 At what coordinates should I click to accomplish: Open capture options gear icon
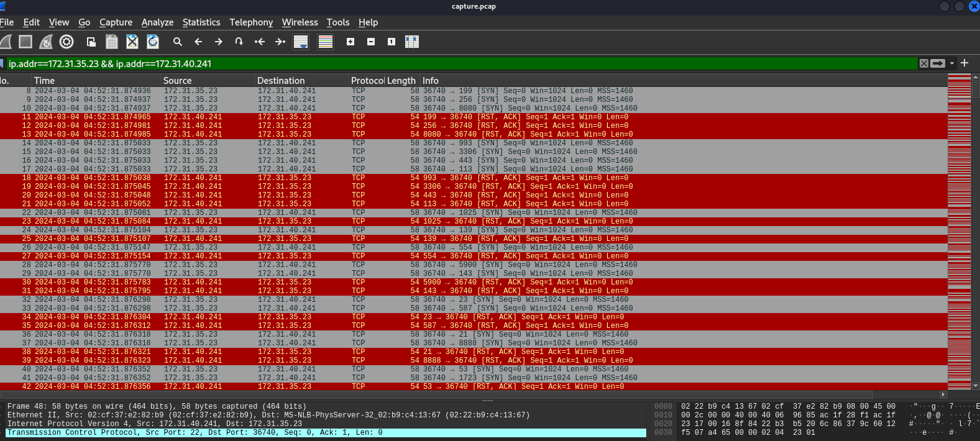[66, 42]
